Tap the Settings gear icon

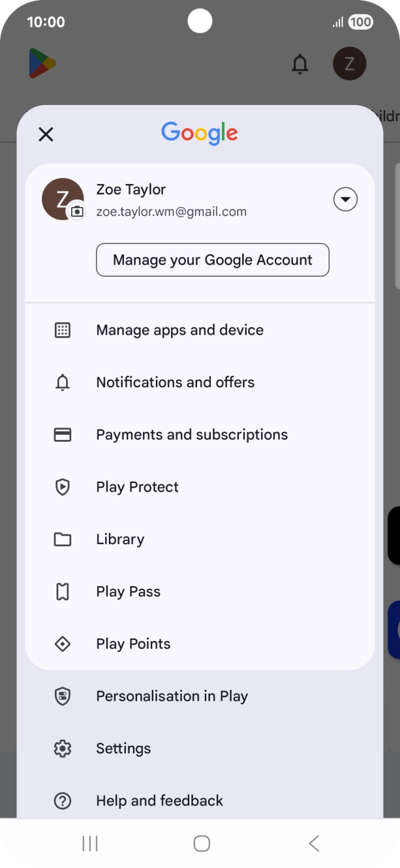63,749
